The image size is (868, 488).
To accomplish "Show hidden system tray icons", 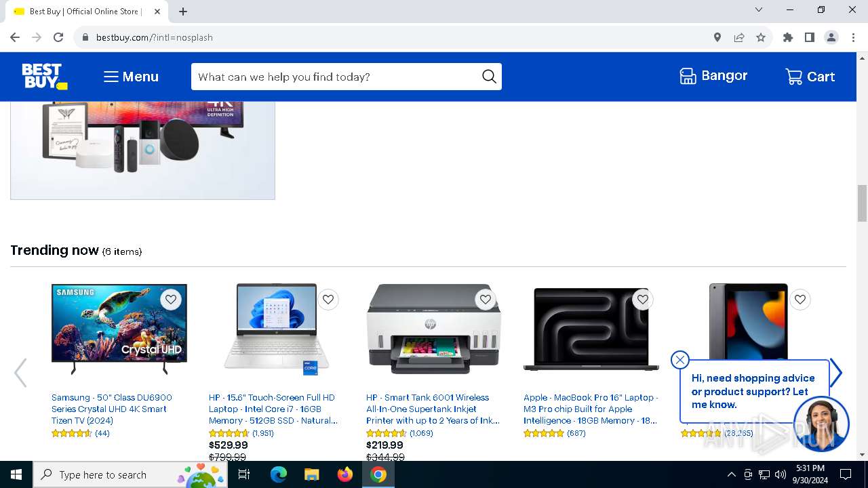I will (x=731, y=474).
